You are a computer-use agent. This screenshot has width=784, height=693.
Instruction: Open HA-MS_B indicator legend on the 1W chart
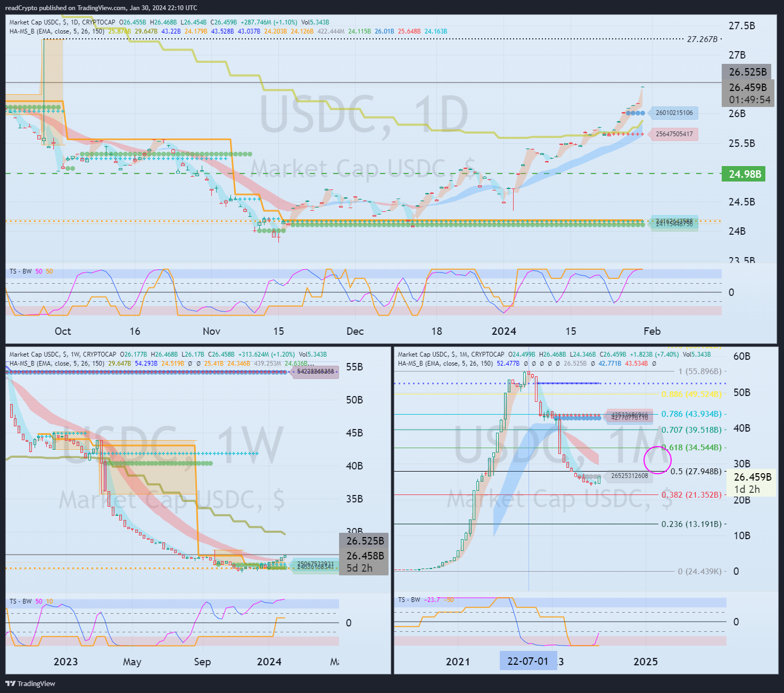point(57,364)
